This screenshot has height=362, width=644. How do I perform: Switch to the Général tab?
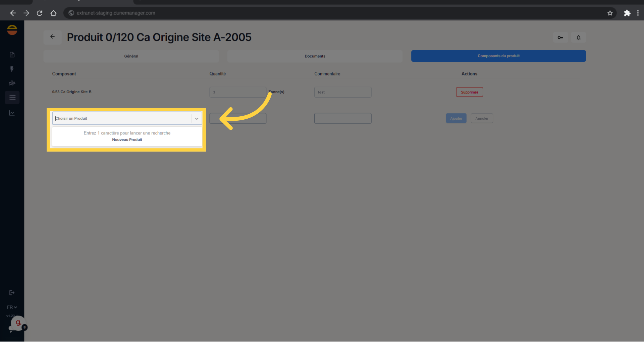[x=131, y=56]
